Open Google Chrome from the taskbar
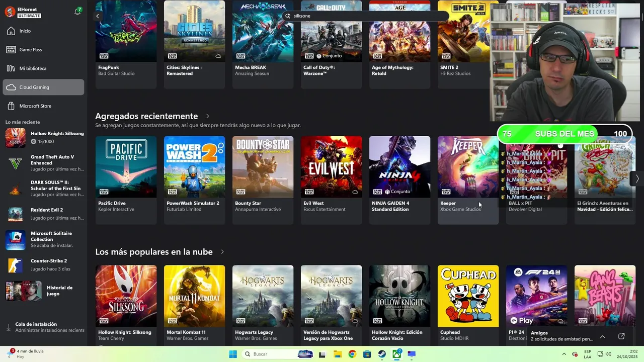644x362 pixels. point(352,354)
